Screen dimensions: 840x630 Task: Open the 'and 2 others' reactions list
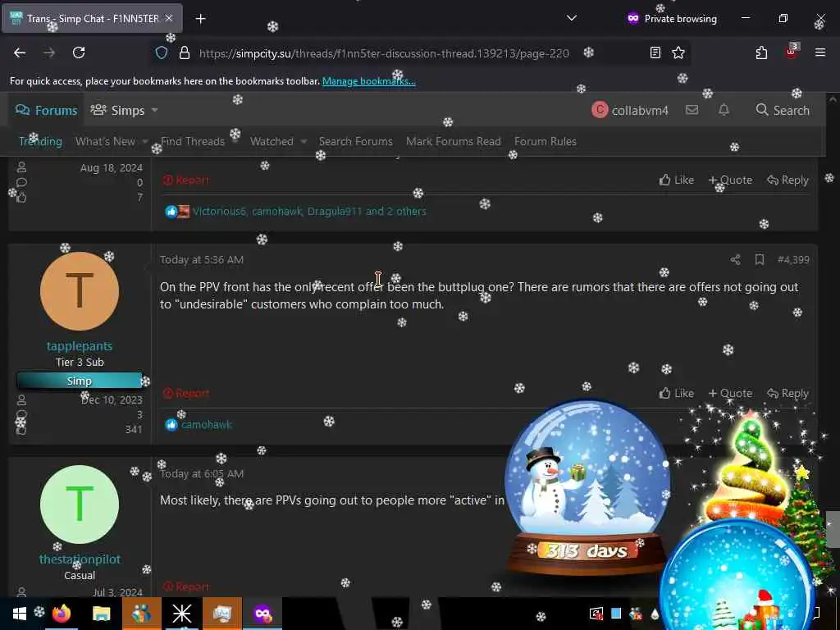point(396,211)
